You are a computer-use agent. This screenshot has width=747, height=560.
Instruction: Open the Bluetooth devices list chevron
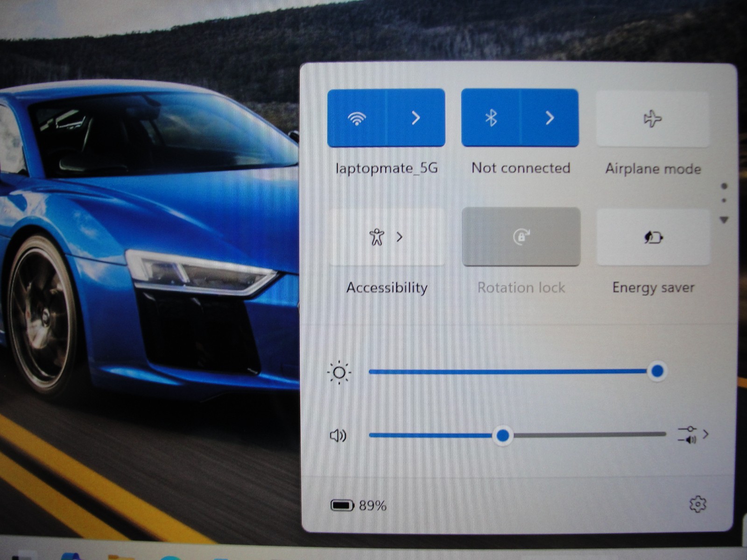pyautogui.click(x=550, y=118)
